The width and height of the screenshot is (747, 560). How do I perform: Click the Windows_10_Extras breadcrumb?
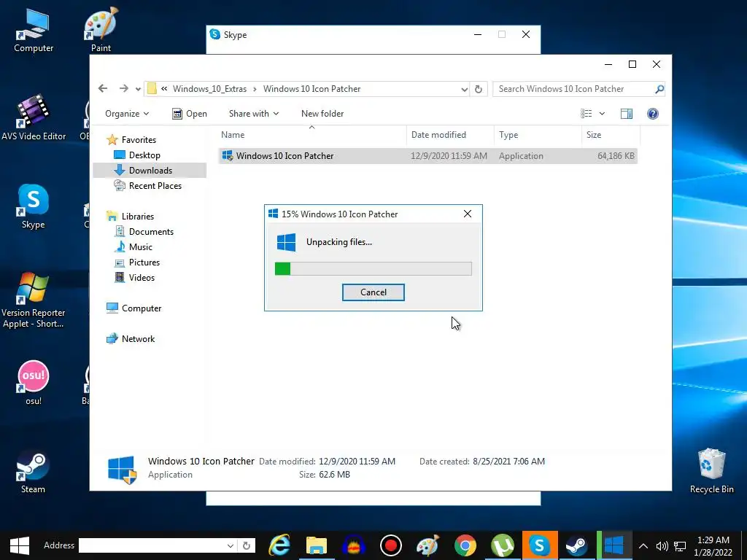[x=209, y=89]
